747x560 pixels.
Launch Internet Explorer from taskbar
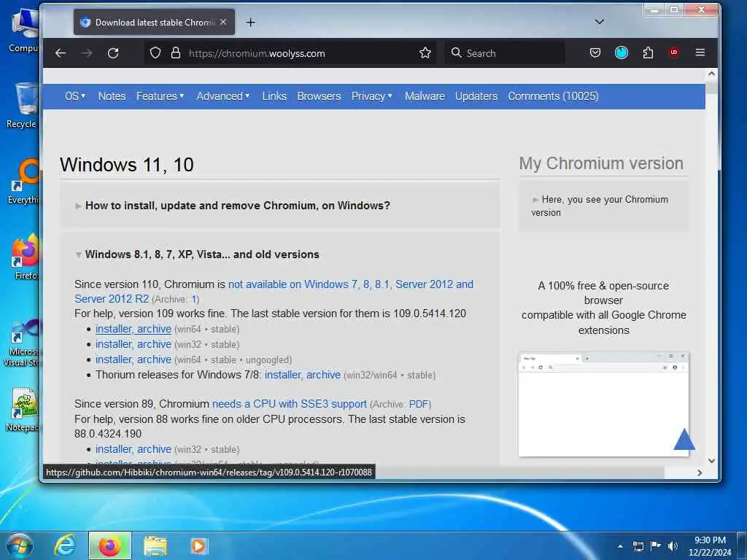point(65,545)
